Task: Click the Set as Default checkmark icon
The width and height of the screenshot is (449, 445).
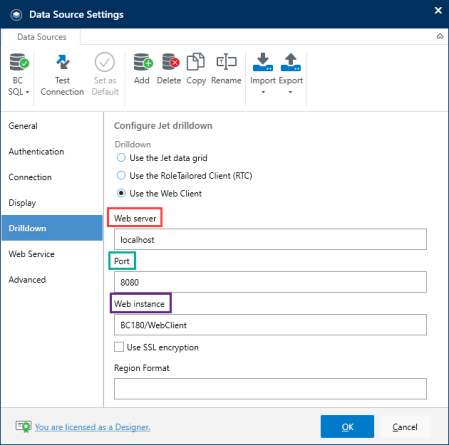Action: pyautogui.click(x=105, y=62)
